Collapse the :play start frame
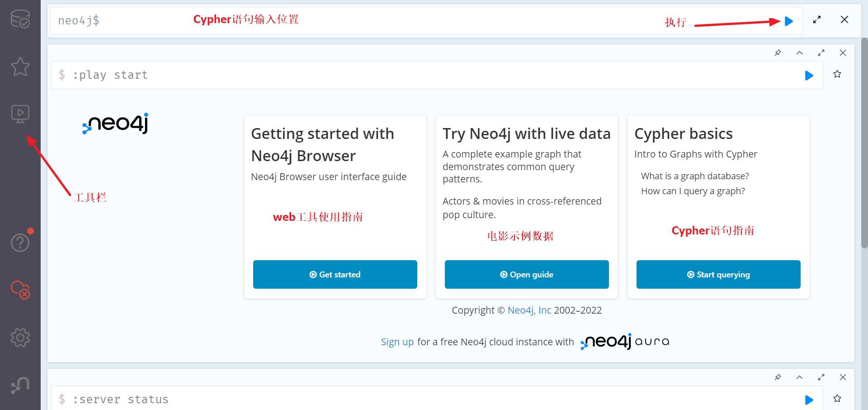Image resolution: width=868 pixels, height=410 pixels. pyautogui.click(x=799, y=53)
